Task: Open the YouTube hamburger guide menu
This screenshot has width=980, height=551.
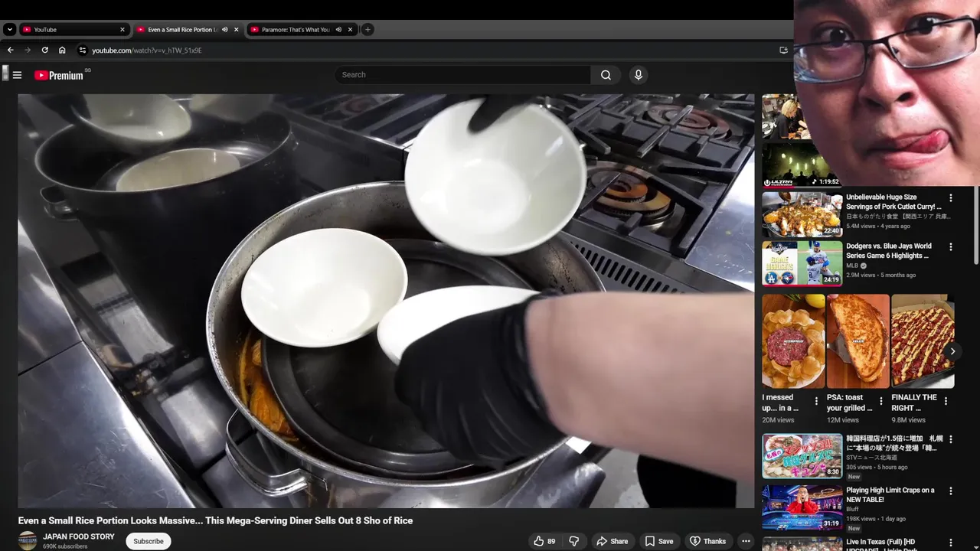Action: tap(17, 75)
